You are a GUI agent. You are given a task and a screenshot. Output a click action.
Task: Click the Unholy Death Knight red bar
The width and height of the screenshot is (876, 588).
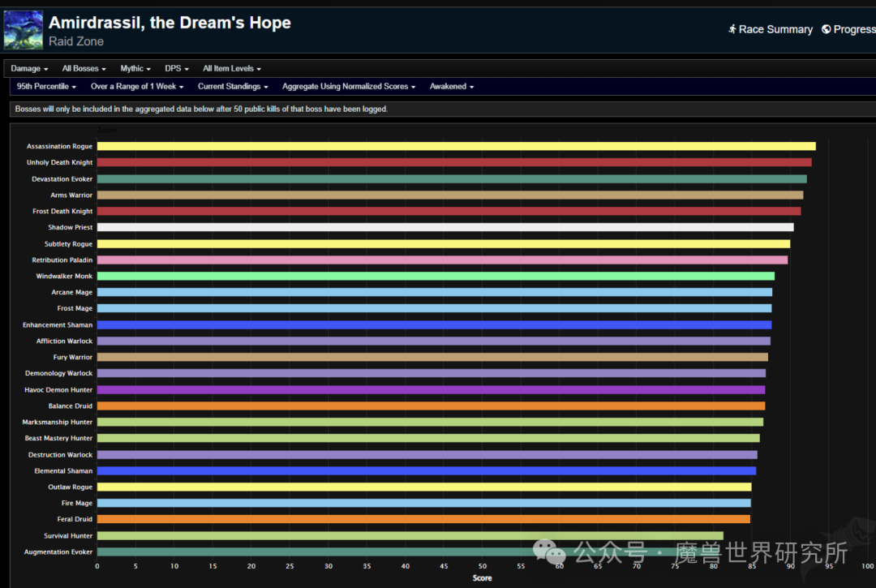454,162
